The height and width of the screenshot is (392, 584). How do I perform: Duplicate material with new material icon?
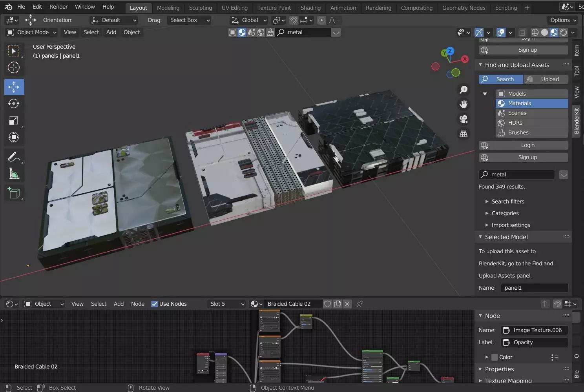(338, 304)
